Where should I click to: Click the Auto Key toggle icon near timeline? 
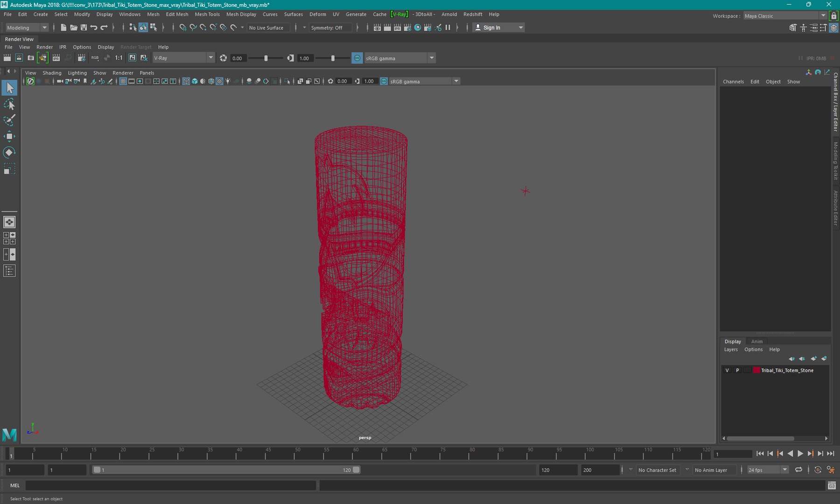coord(818,470)
